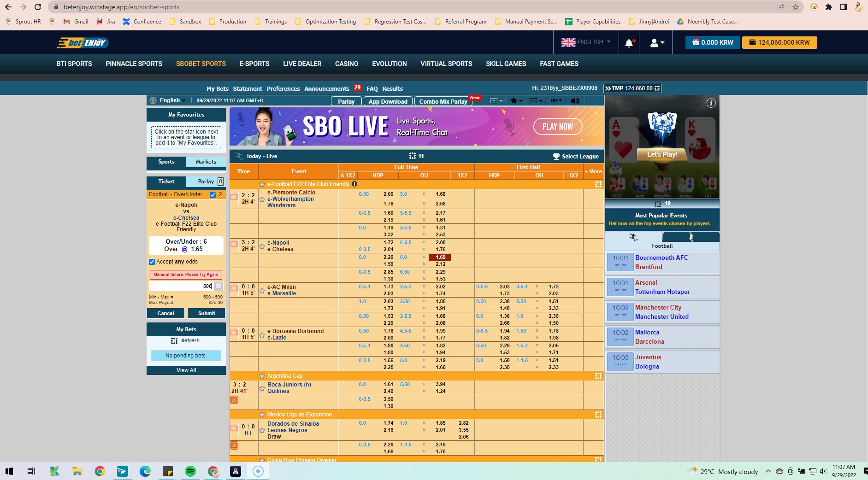The width and height of the screenshot is (868, 480).
Task: Star e-AC Milan vs e-Marseille as favourite
Action: 262,290
